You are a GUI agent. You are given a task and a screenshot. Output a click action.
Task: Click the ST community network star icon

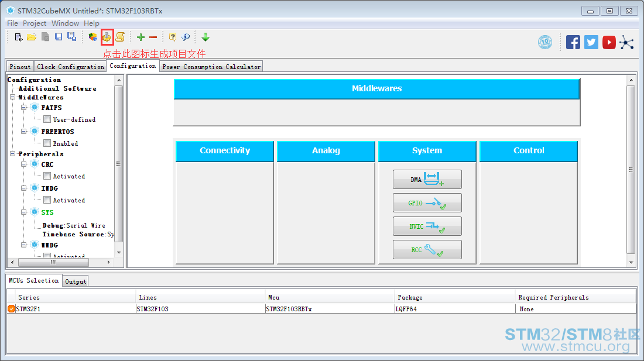tap(627, 42)
